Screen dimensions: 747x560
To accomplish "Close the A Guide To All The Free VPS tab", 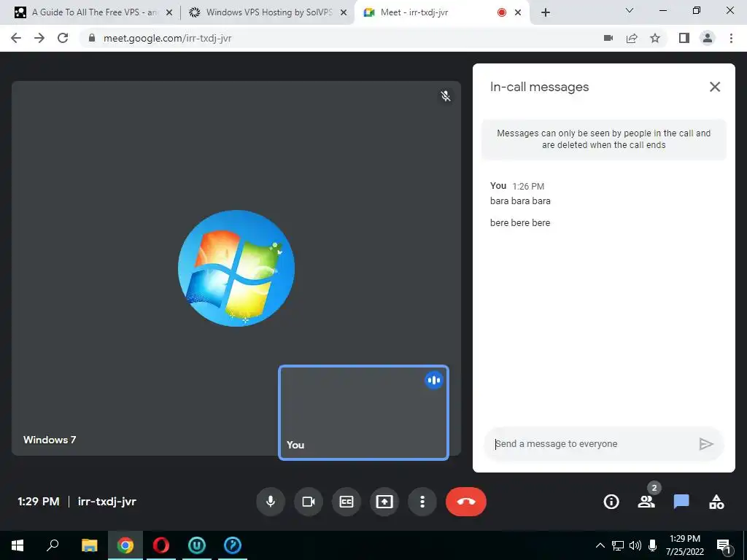I will point(169,13).
